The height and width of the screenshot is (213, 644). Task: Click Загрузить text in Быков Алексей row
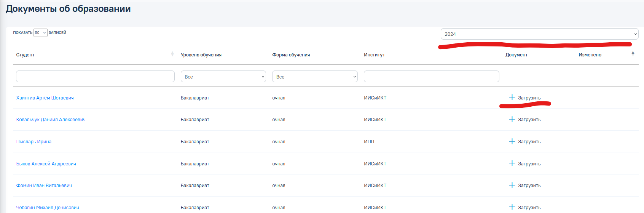click(529, 164)
